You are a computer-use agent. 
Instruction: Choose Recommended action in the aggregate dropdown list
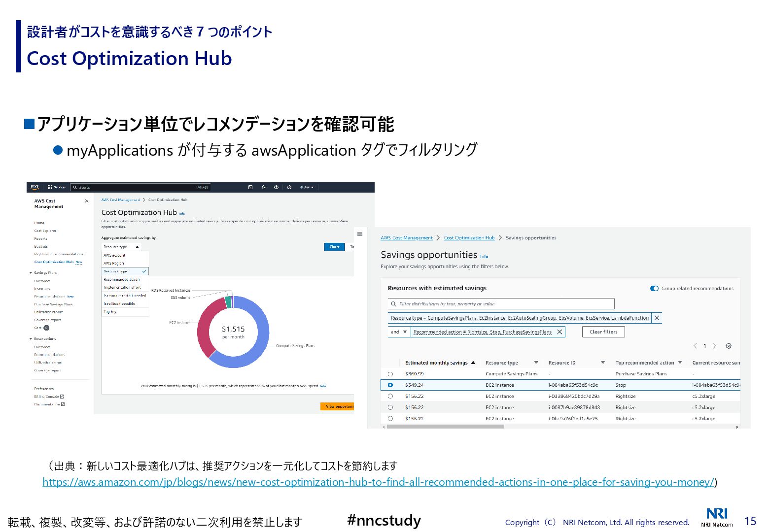click(x=125, y=279)
